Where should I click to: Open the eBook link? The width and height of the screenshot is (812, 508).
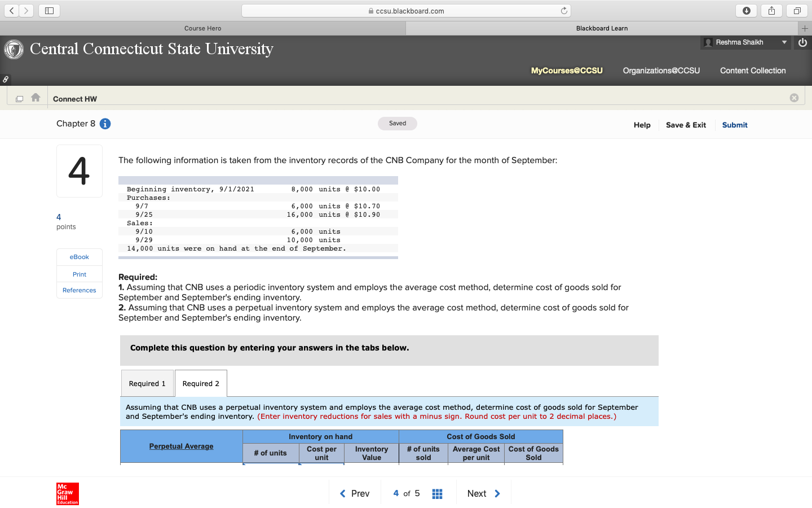click(x=79, y=257)
